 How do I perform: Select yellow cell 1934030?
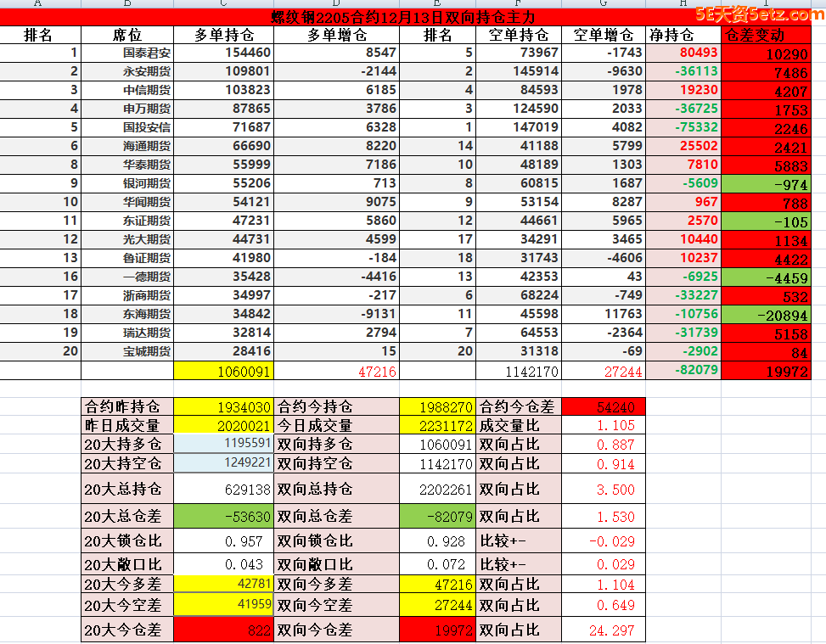pos(224,406)
